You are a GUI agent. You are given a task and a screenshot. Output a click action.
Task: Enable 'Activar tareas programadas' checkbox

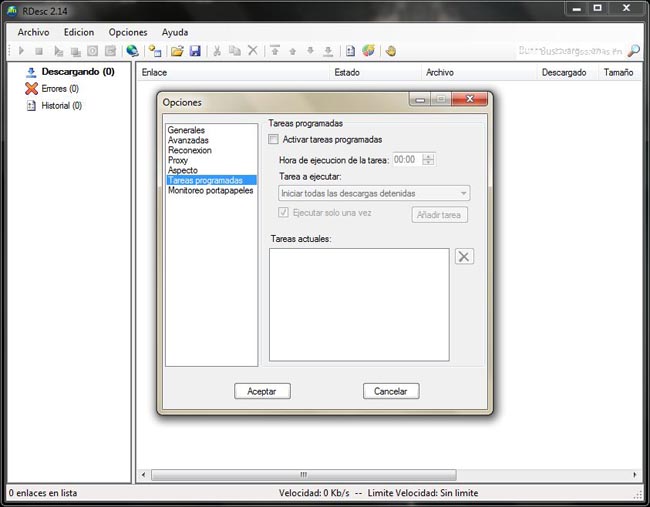275,140
